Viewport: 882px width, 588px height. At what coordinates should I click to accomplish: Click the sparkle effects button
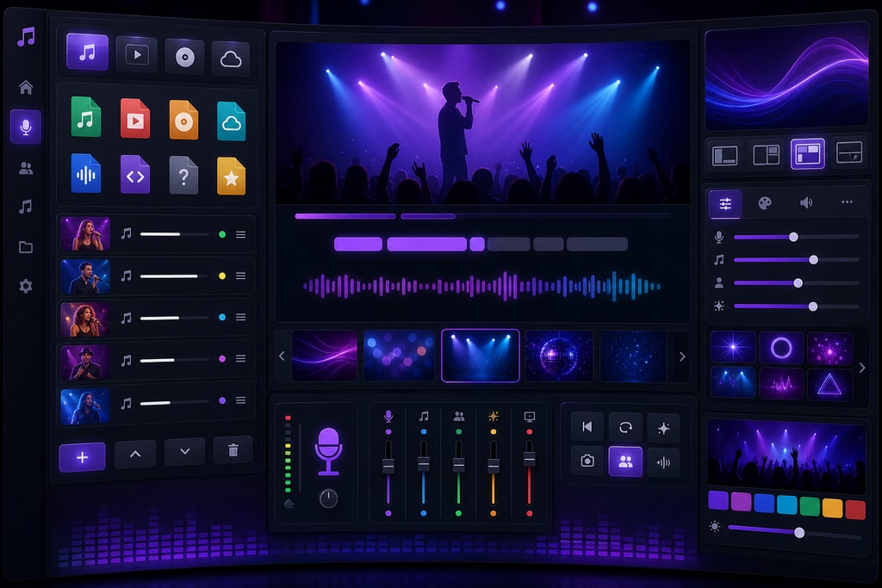point(664,429)
